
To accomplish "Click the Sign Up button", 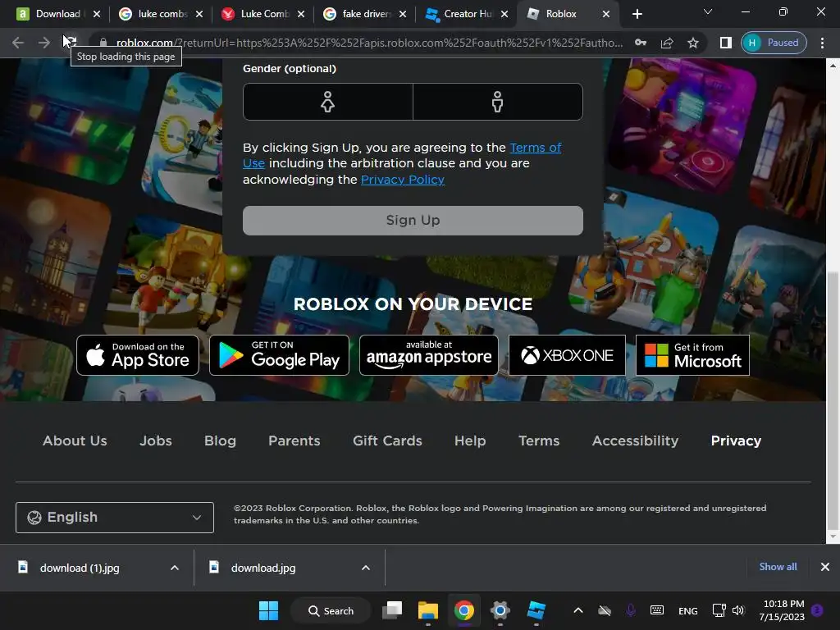I will point(413,220).
